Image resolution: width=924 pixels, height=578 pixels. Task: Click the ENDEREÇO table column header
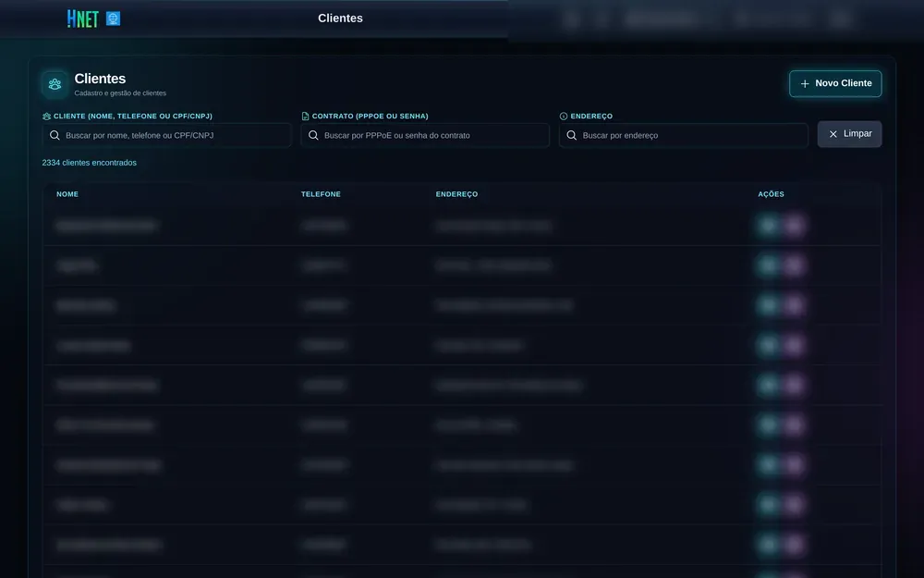[456, 194]
